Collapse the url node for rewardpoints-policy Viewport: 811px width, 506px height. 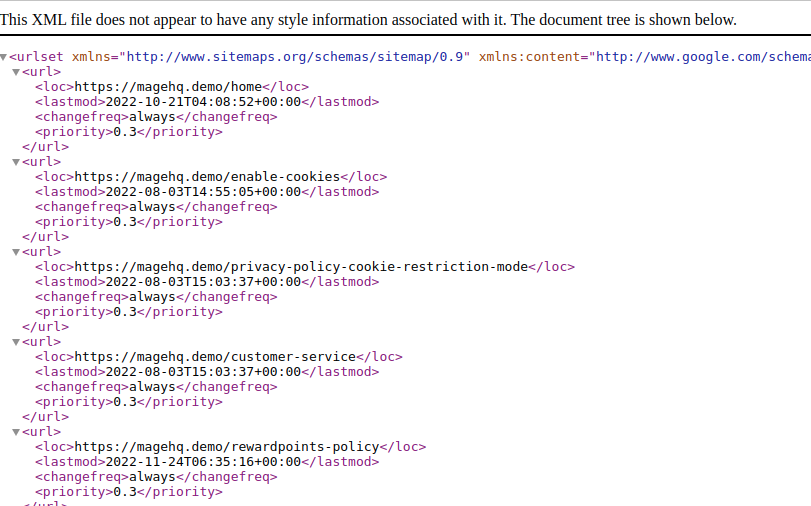(16, 433)
